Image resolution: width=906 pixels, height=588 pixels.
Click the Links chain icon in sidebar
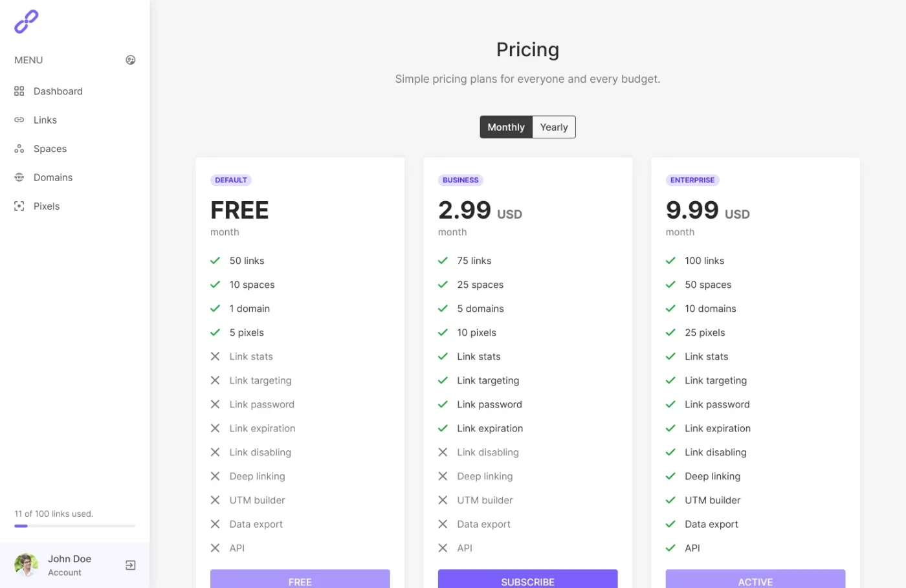click(19, 120)
